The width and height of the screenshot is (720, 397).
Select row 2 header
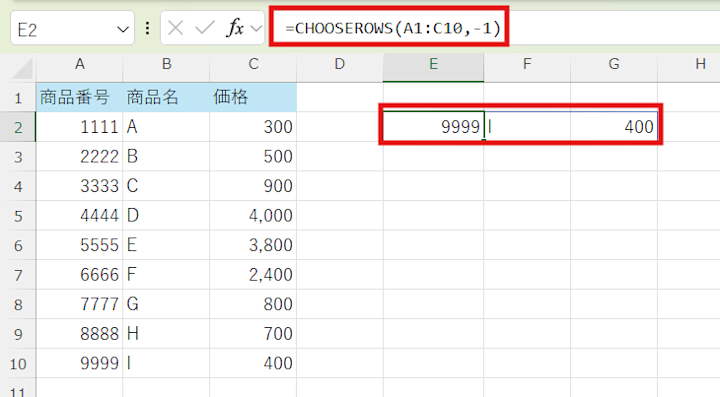(x=18, y=127)
